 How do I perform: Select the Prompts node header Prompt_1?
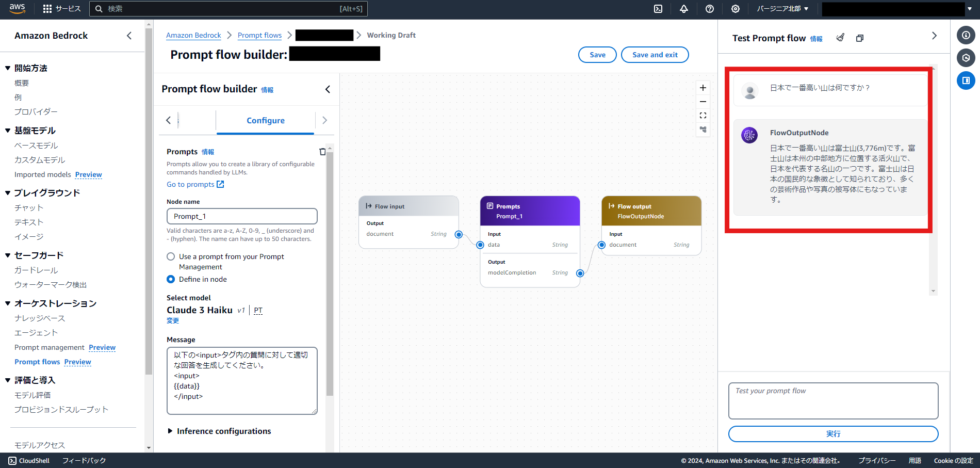pos(530,211)
